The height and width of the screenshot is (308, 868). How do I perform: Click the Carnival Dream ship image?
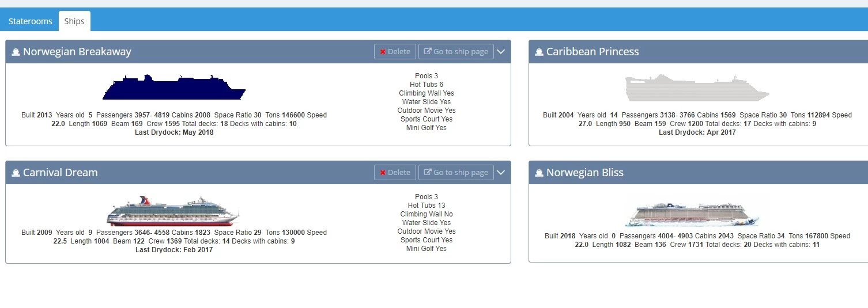click(173, 211)
